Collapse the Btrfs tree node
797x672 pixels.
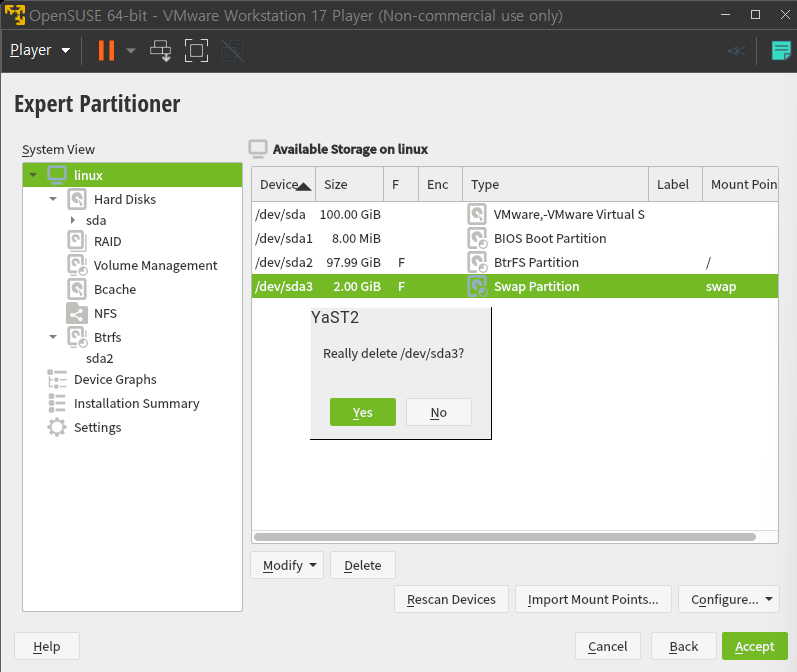pyautogui.click(x=53, y=337)
